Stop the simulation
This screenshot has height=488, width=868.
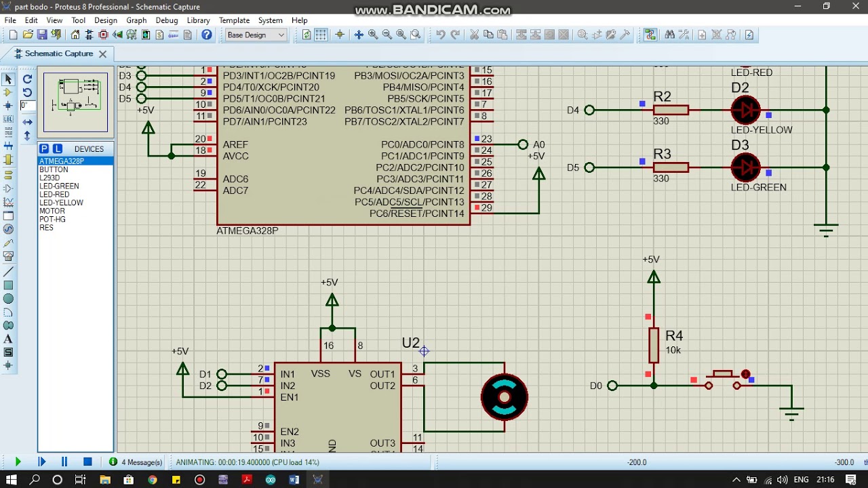87,462
